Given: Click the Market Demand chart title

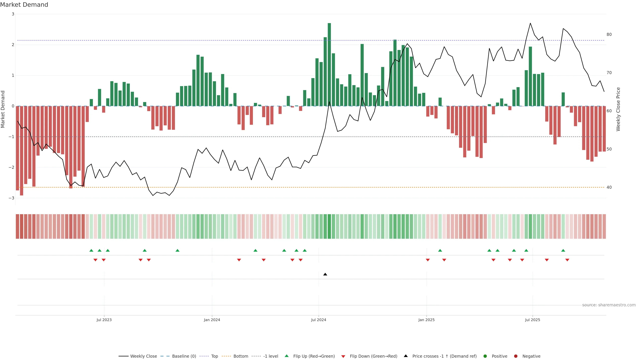Looking at the screenshot, I should 24,5.
